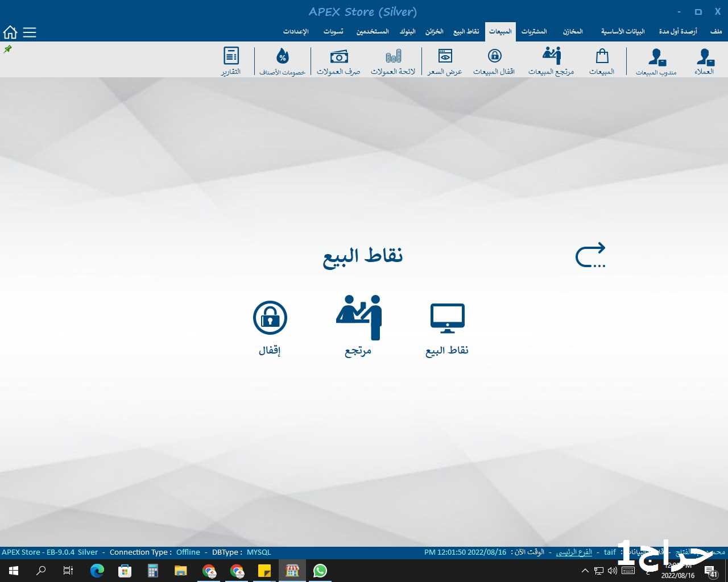Launch نقاط البيع monitor icon in center
728x582 pixels.
tap(447, 318)
